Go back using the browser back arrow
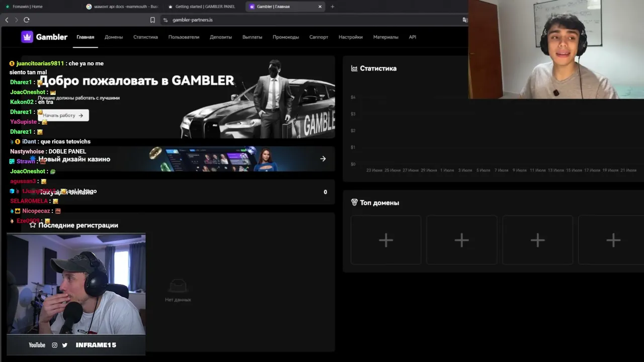Image resolution: width=644 pixels, height=362 pixels. pyautogui.click(x=7, y=20)
